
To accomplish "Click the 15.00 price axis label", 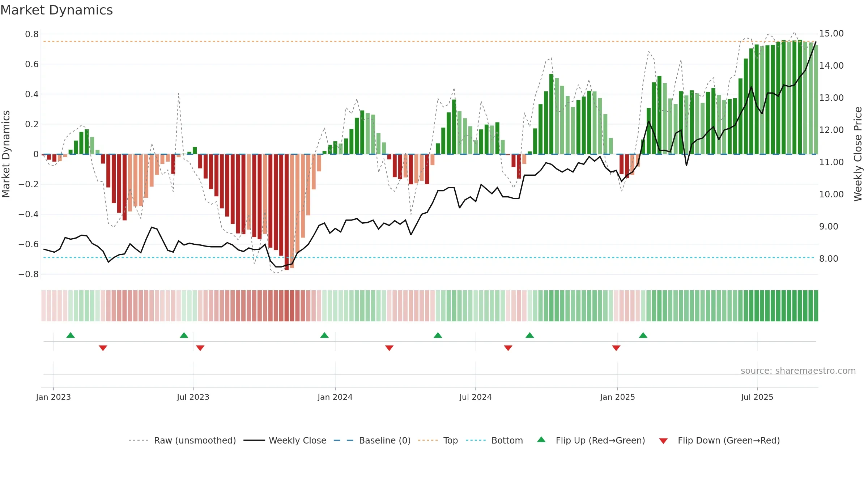I will point(831,34).
